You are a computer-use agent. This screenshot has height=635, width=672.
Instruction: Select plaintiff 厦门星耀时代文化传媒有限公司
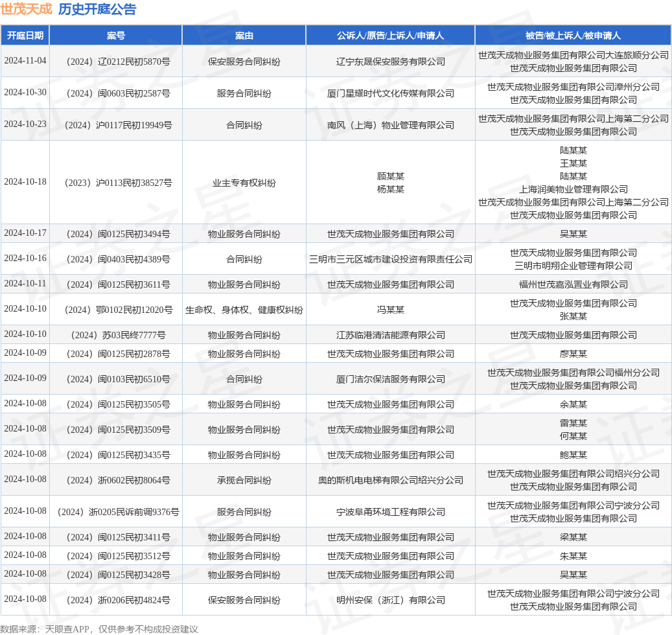(x=390, y=93)
